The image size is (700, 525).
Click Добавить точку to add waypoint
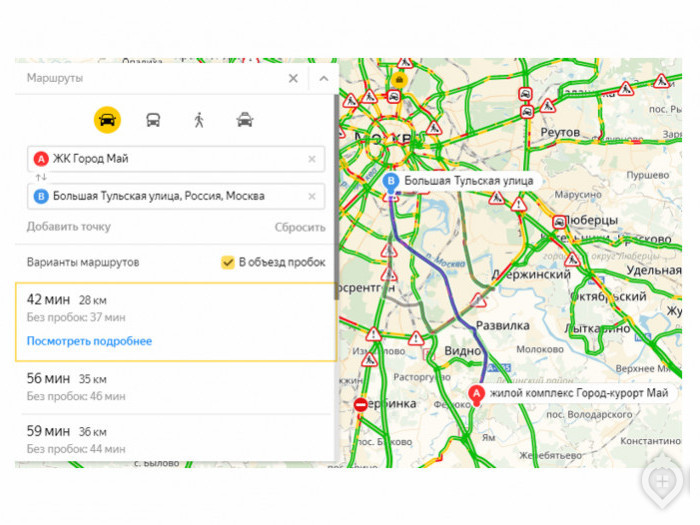pos(68,227)
